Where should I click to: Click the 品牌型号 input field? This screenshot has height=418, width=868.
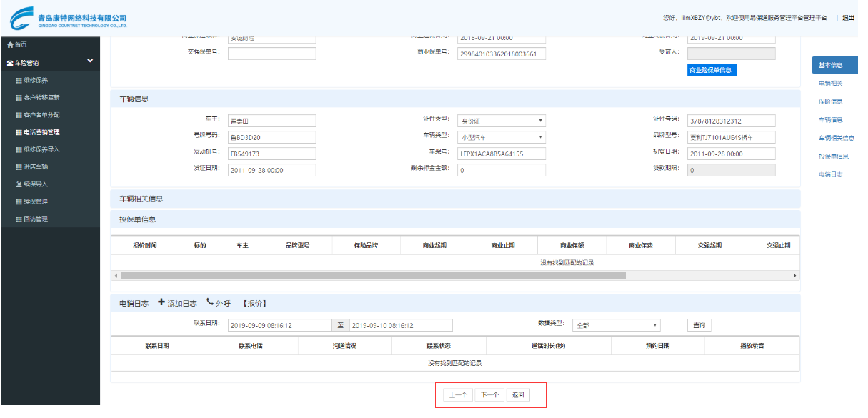pyautogui.click(x=731, y=137)
